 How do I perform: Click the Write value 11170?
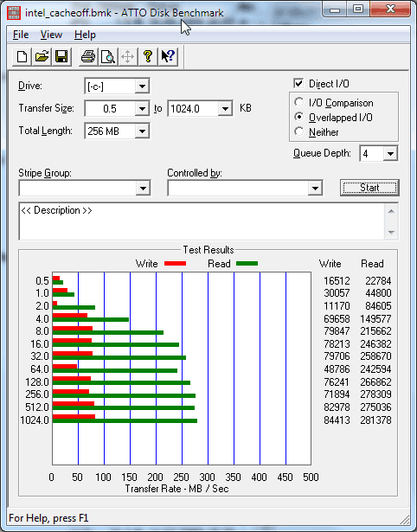coord(337,306)
